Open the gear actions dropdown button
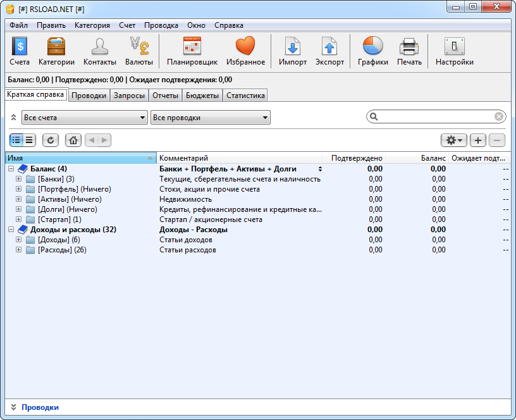 (453, 140)
